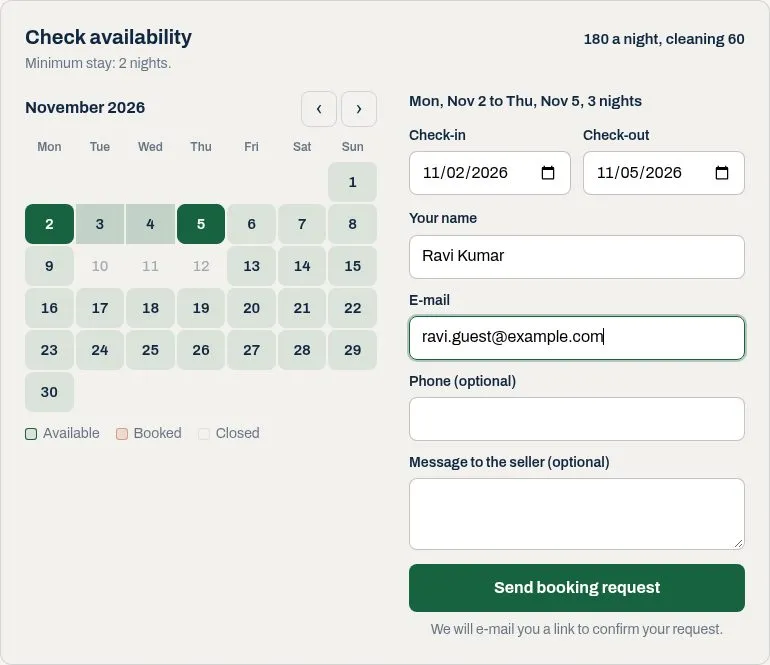Click the Phone (optional) field
770x665 pixels.
[577, 419]
